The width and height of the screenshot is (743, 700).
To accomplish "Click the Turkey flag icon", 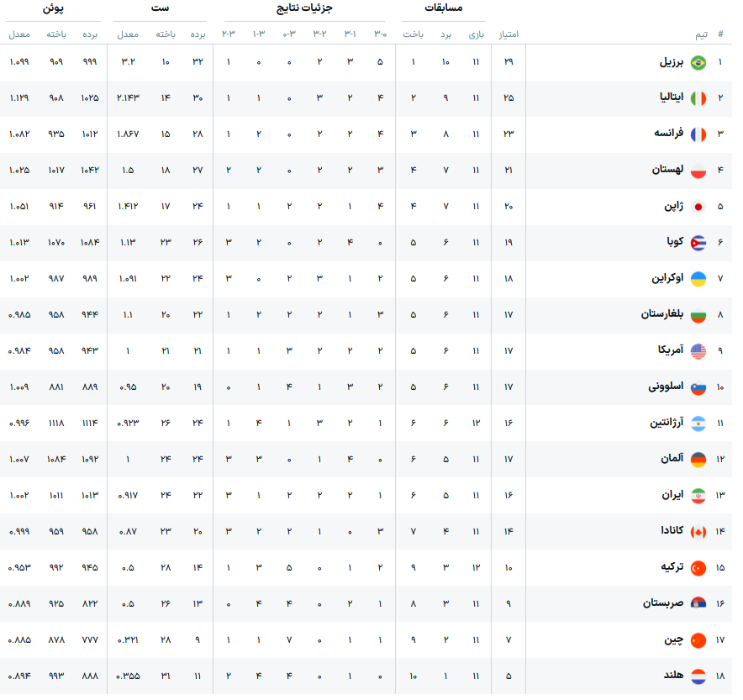I will (x=698, y=568).
